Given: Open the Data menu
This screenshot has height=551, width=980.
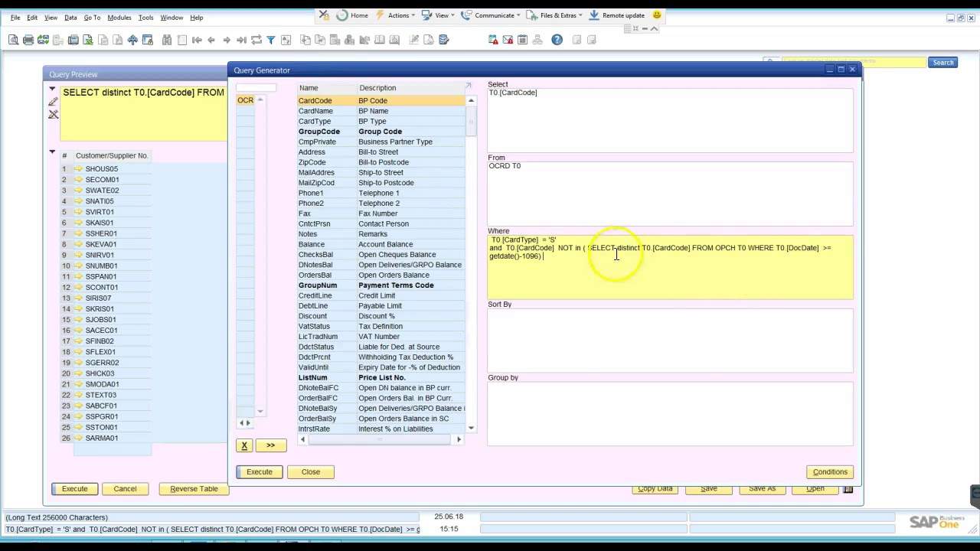Looking at the screenshot, I should [70, 18].
